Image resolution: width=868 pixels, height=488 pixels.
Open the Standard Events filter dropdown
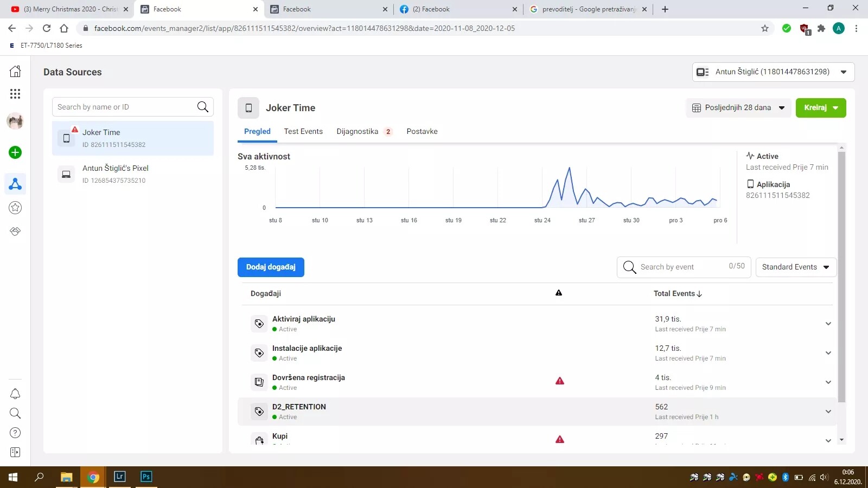tap(796, 267)
